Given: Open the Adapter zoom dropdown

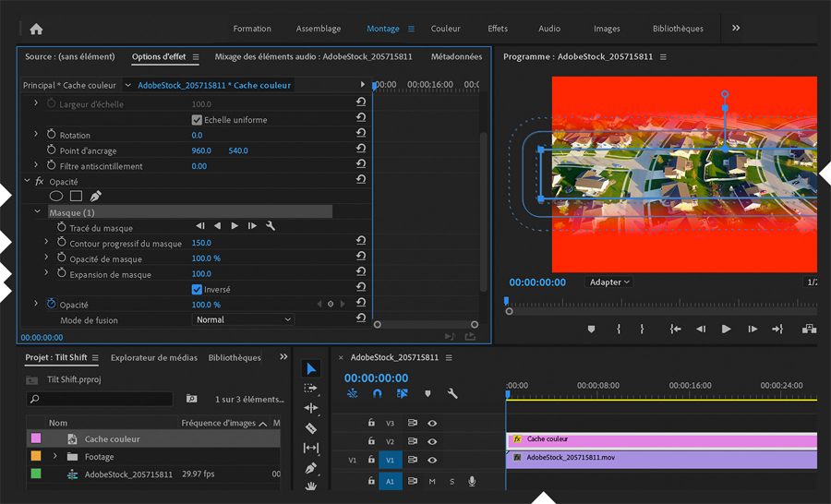Looking at the screenshot, I should pos(609,282).
